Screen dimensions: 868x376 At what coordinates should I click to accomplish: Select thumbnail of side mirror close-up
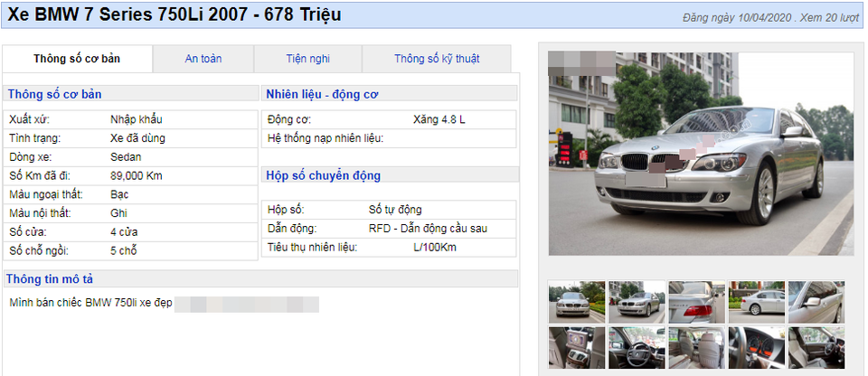point(816,302)
